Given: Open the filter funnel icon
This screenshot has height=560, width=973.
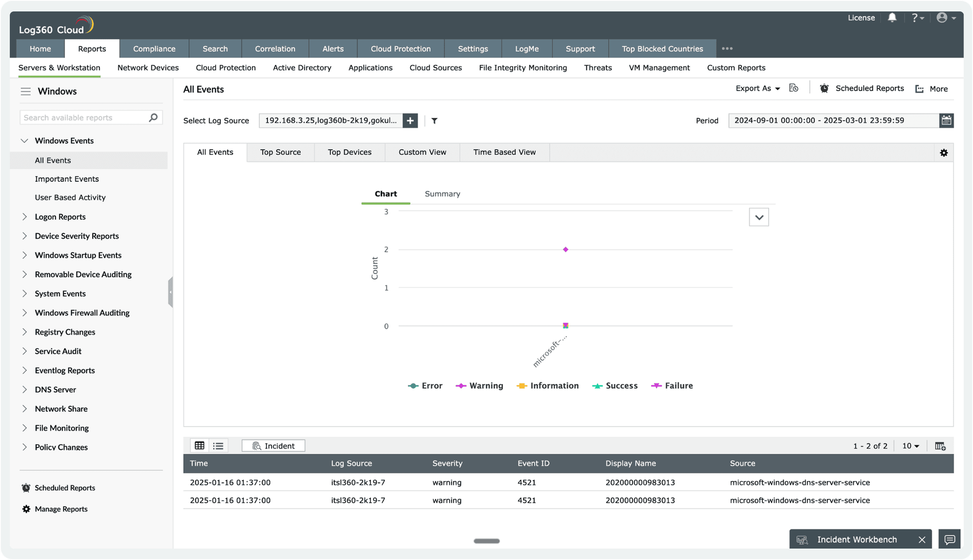Looking at the screenshot, I should click(435, 121).
